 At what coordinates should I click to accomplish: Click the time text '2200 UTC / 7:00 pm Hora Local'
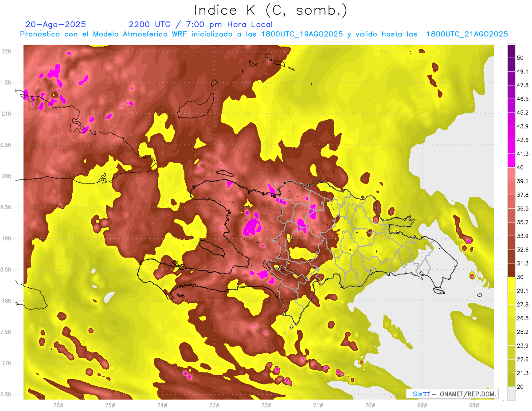click(201, 24)
